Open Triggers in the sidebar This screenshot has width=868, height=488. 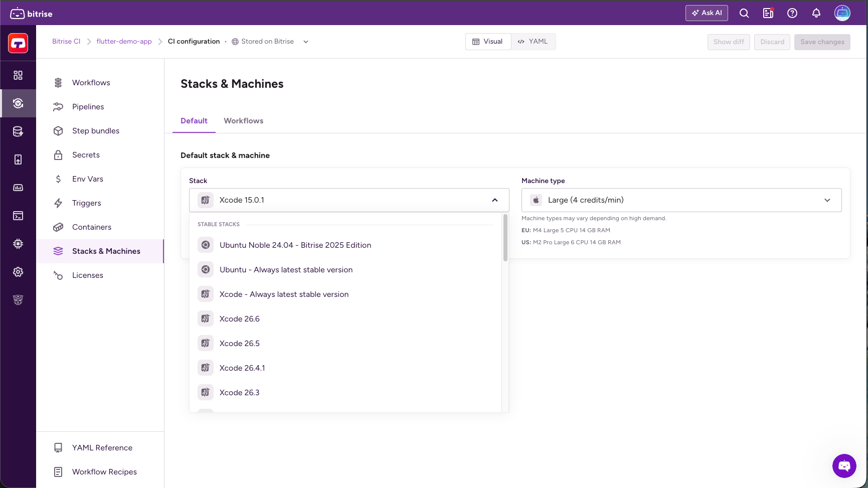coord(100,203)
